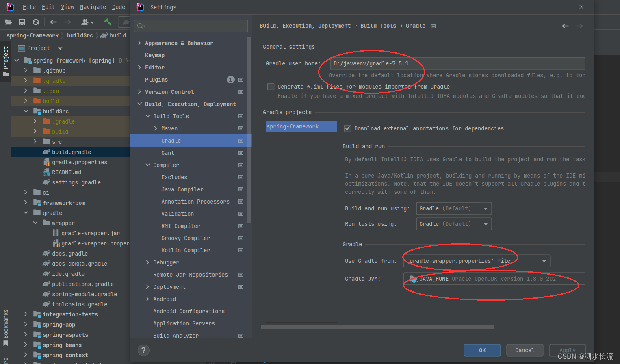Click the Settings back arrow
The image size is (620, 364).
click(x=565, y=26)
